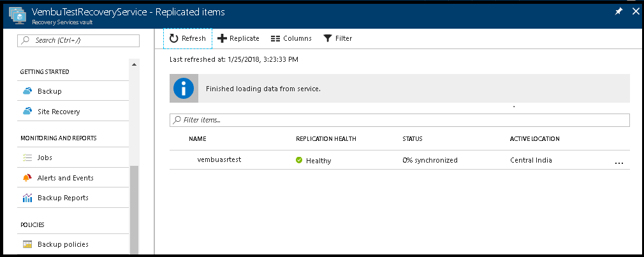
Task: Click the Filter funnel icon
Action: [x=327, y=38]
